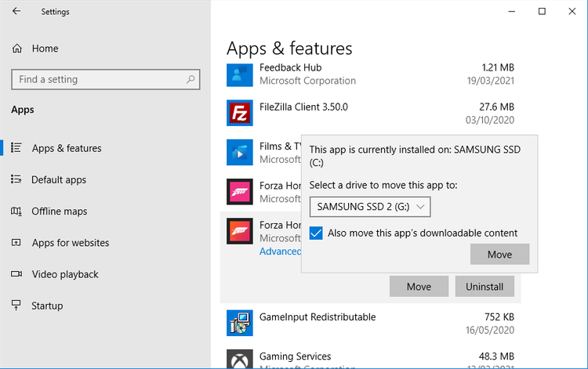Click the GameInput Redistributable icon

coord(240,323)
